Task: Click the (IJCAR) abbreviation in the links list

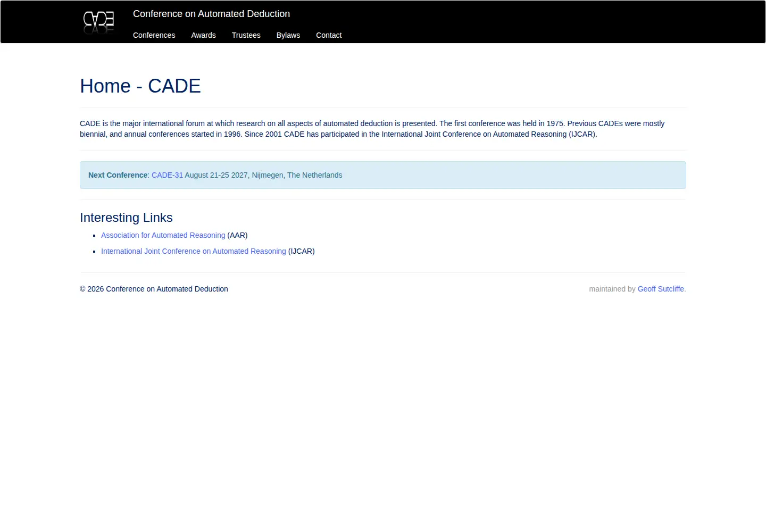Action: click(x=302, y=251)
